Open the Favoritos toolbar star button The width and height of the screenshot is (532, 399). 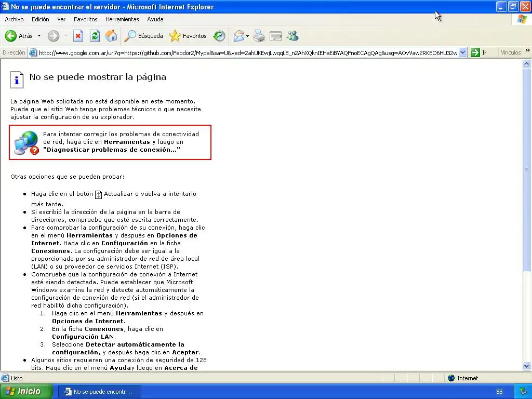[188, 36]
